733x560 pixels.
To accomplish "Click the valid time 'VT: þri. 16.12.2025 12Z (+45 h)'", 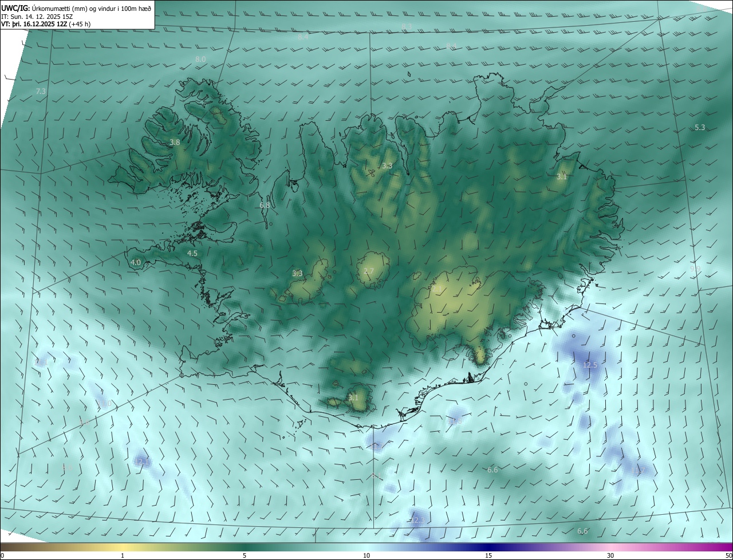I will click(x=46, y=24).
